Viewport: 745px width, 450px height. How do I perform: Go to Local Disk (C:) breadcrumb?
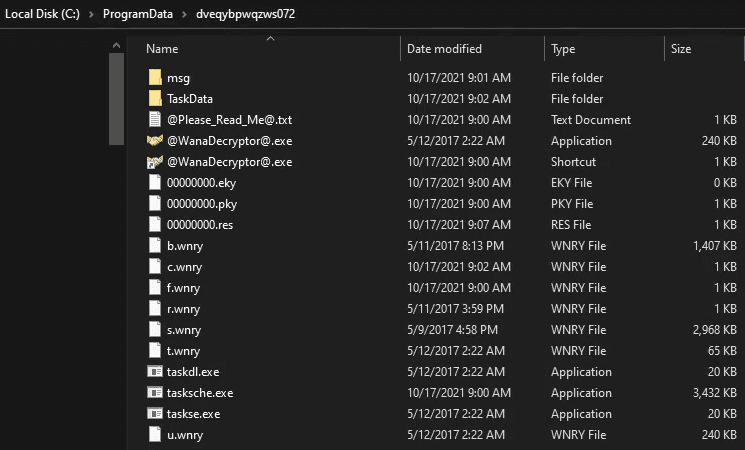(42, 15)
